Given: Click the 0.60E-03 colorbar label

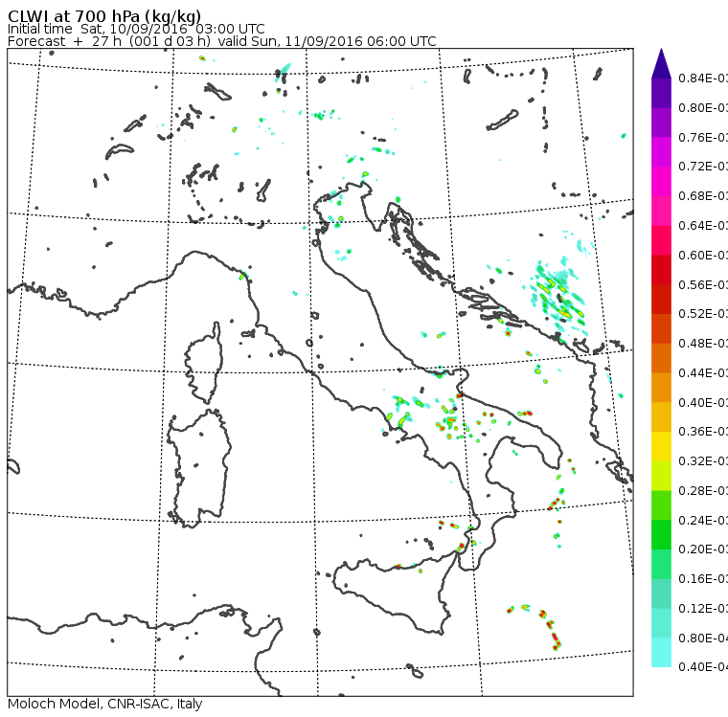Looking at the screenshot, I should point(703,256).
